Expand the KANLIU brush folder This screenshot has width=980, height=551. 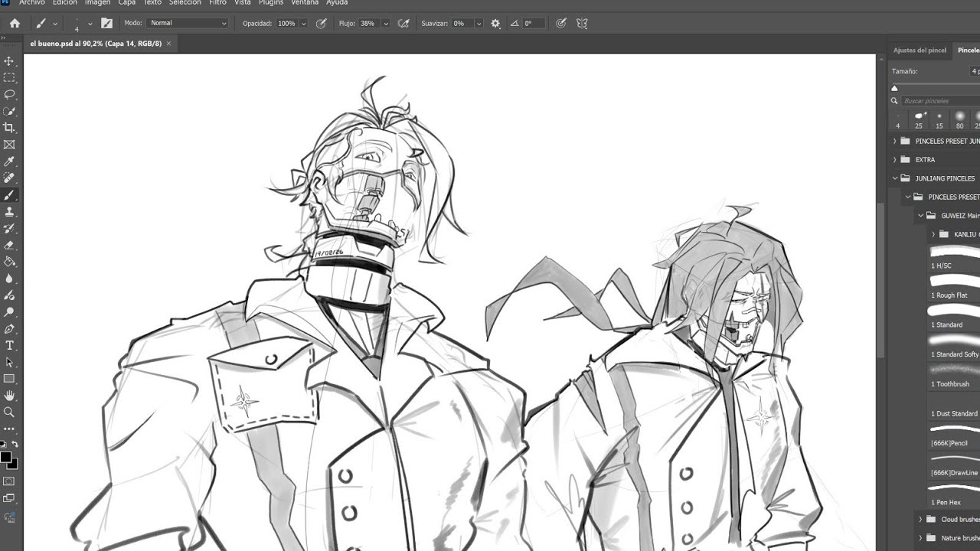pos(933,234)
